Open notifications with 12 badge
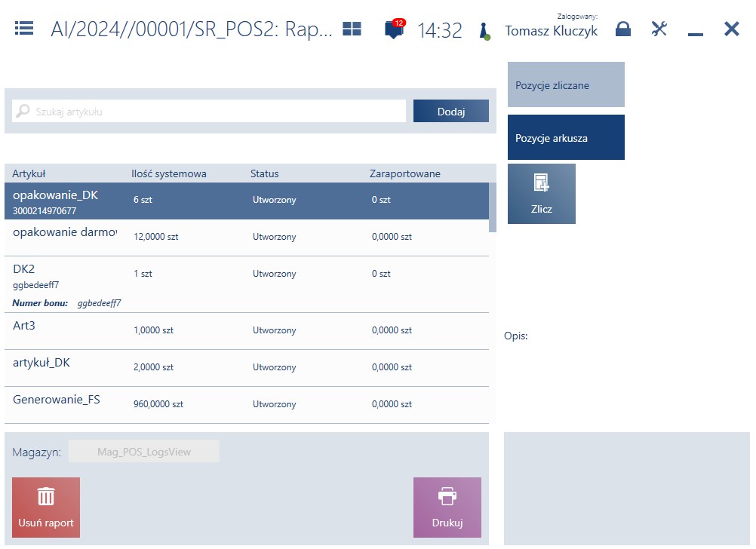Viewport: 756px width, 549px height. (x=395, y=29)
